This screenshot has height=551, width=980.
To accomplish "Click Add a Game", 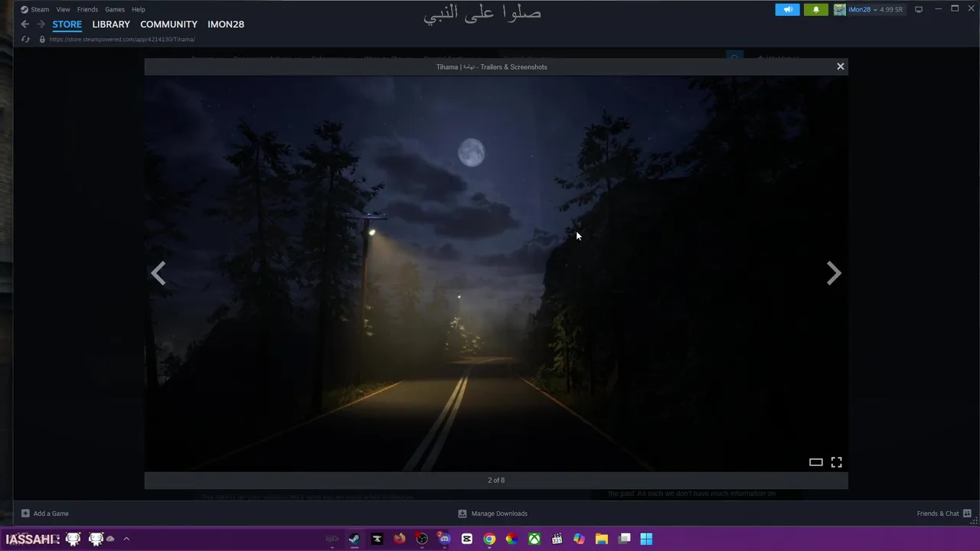I will pos(45,514).
